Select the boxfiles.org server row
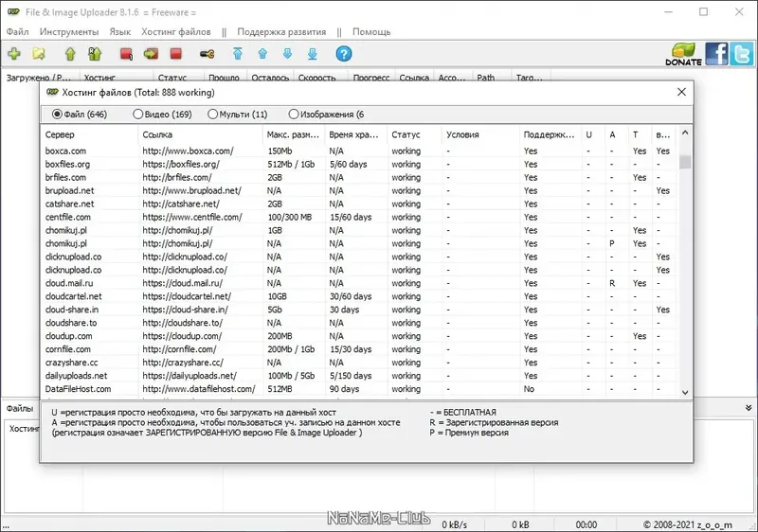Viewport: 758px width, 532px height. tap(358, 164)
